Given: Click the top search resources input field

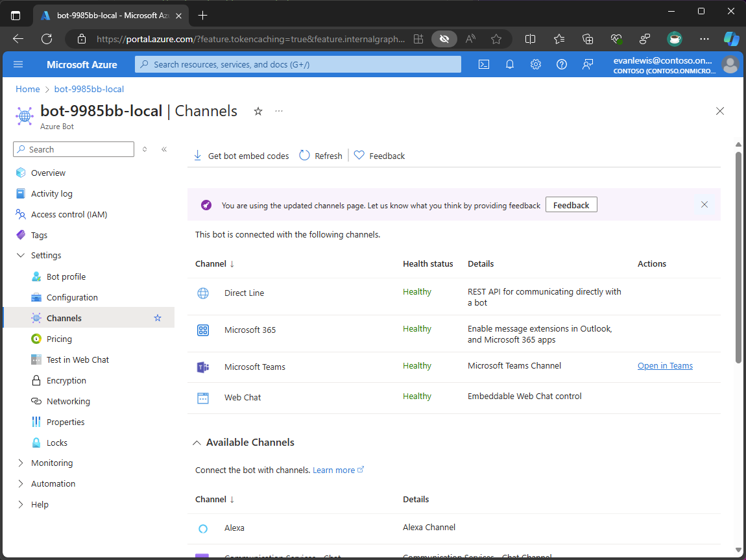Looking at the screenshot, I should point(298,64).
